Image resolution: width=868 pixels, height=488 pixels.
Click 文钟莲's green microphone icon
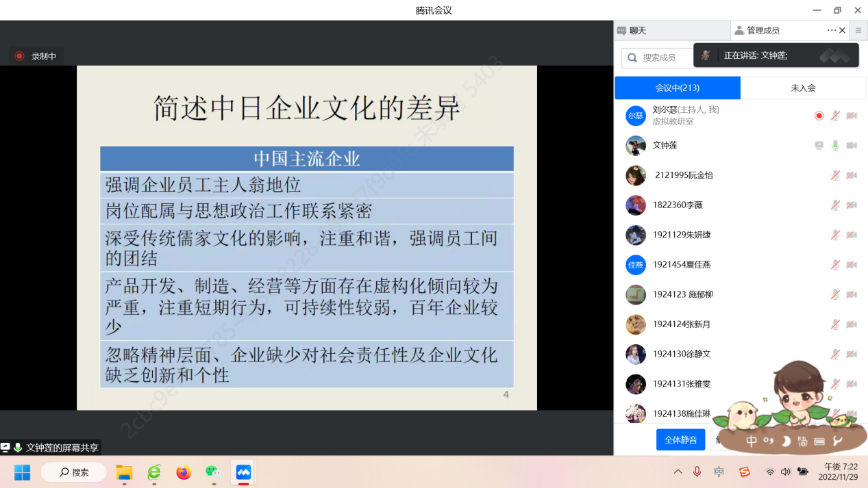tap(835, 145)
